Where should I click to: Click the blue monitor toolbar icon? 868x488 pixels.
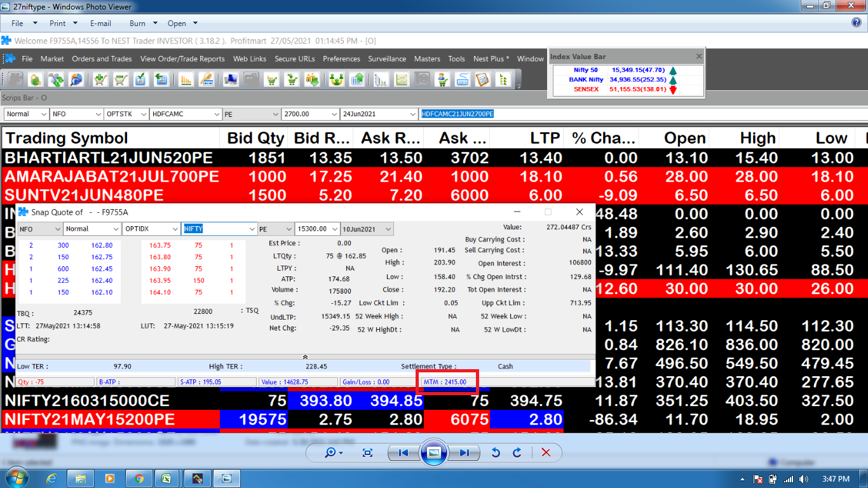point(232,79)
